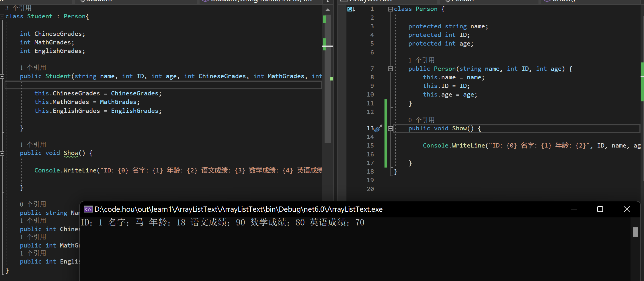Open the references link above 'public int MathGr'

tap(33, 237)
